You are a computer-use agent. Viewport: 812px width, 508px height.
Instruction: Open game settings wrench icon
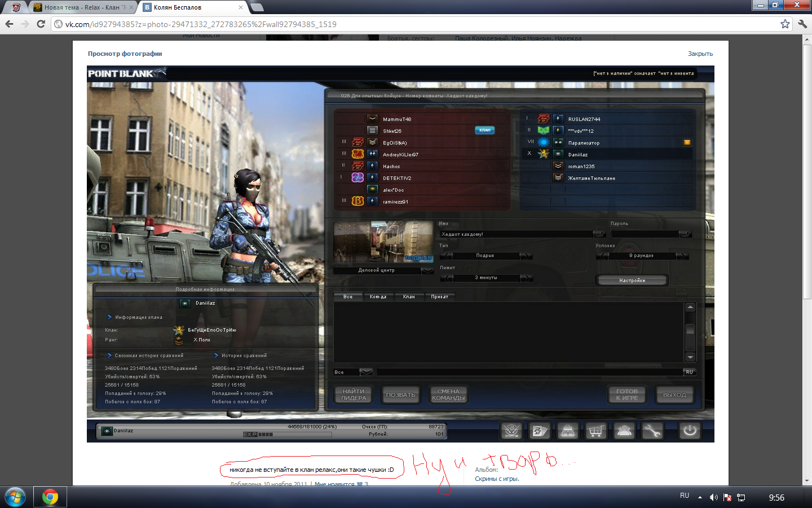(x=652, y=431)
